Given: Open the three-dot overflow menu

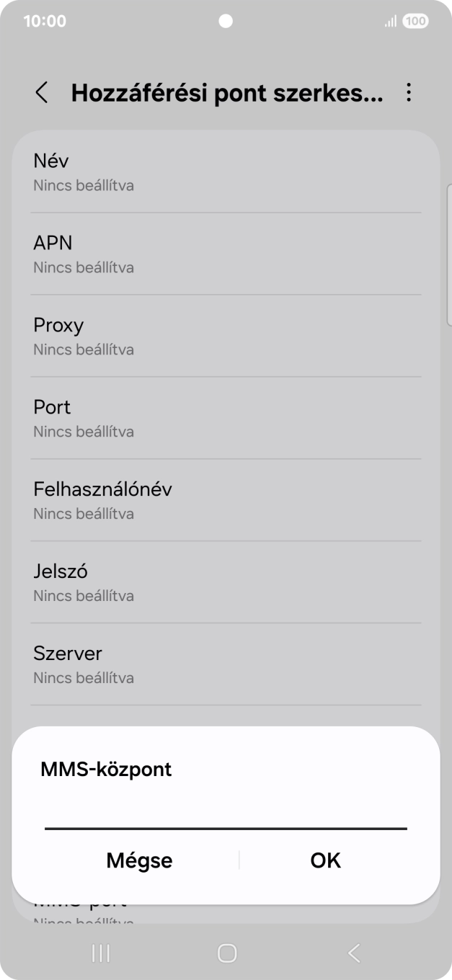Looking at the screenshot, I should point(409,93).
